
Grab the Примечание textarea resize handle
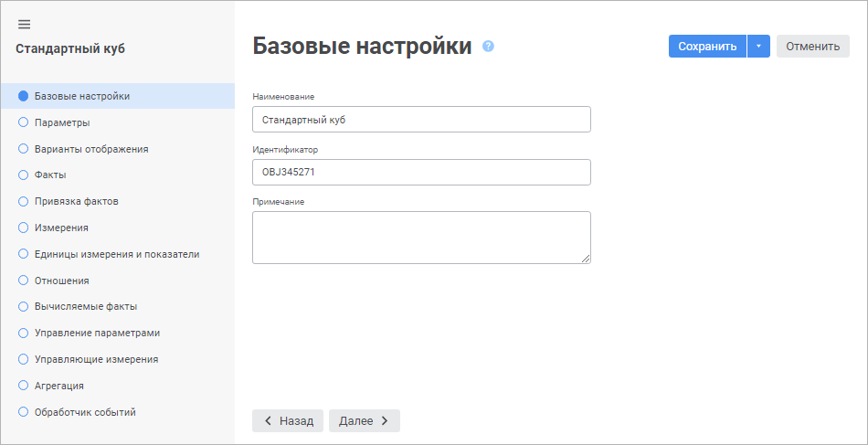pyautogui.click(x=586, y=259)
